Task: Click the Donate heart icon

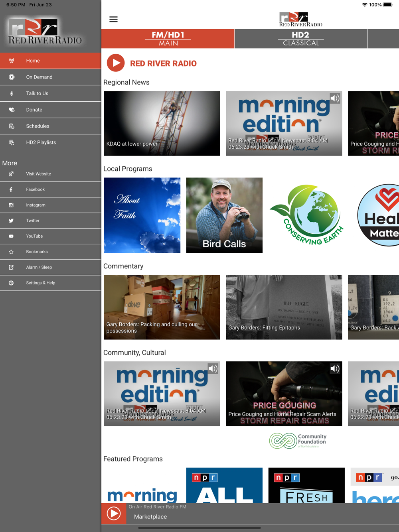Action: coord(12,110)
